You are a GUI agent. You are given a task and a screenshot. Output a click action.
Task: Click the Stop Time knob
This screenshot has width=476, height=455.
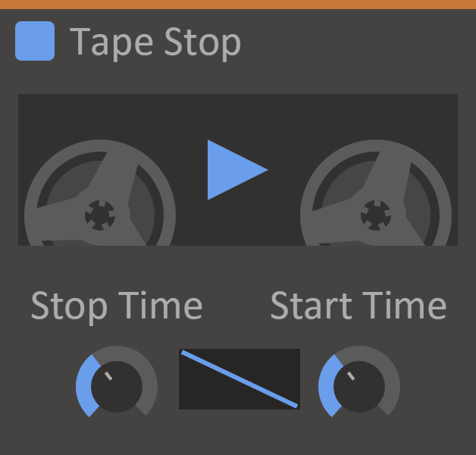[116, 386]
